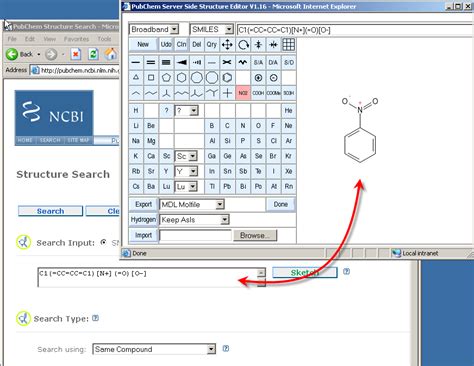Viewport: 474px width, 366px height.
Task: Insert the SO3H group template
Action: [x=289, y=93]
